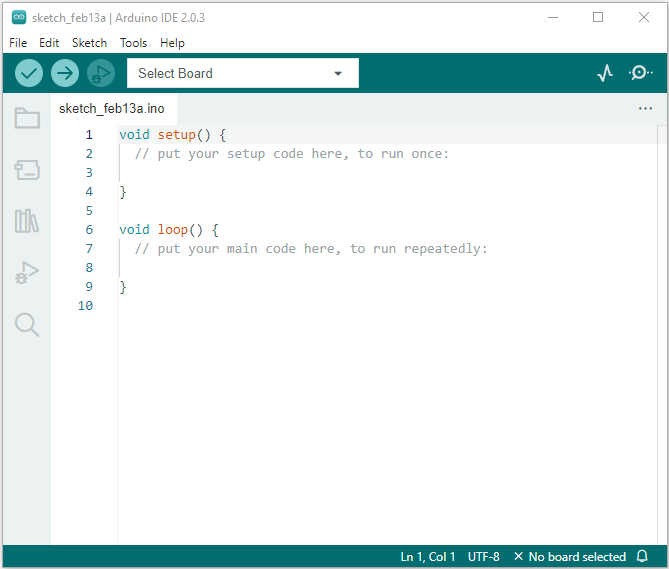The width and height of the screenshot is (669, 569).
Task: Open the Sketch menu
Action: click(89, 43)
